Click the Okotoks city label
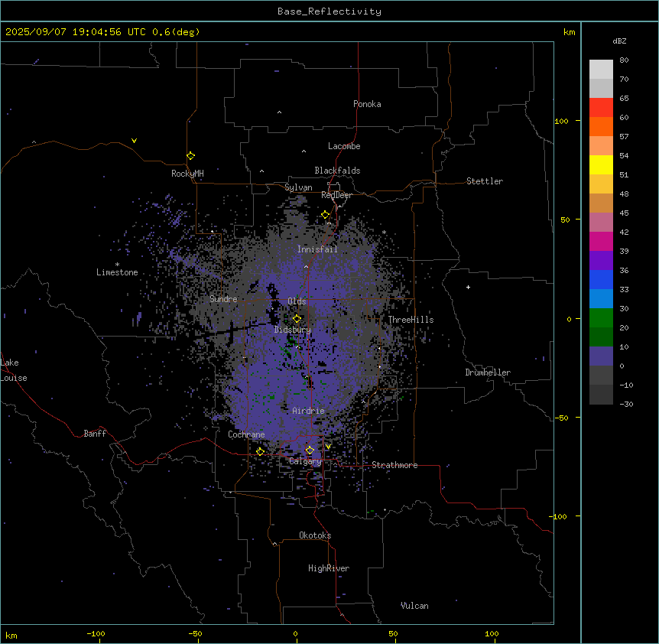 pyautogui.click(x=315, y=535)
